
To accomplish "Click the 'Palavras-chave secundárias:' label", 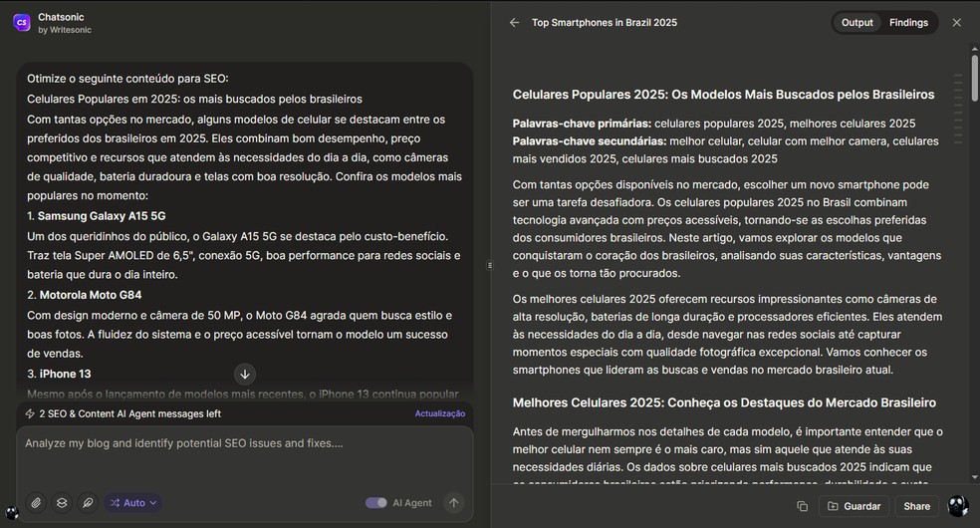I will (590, 141).
